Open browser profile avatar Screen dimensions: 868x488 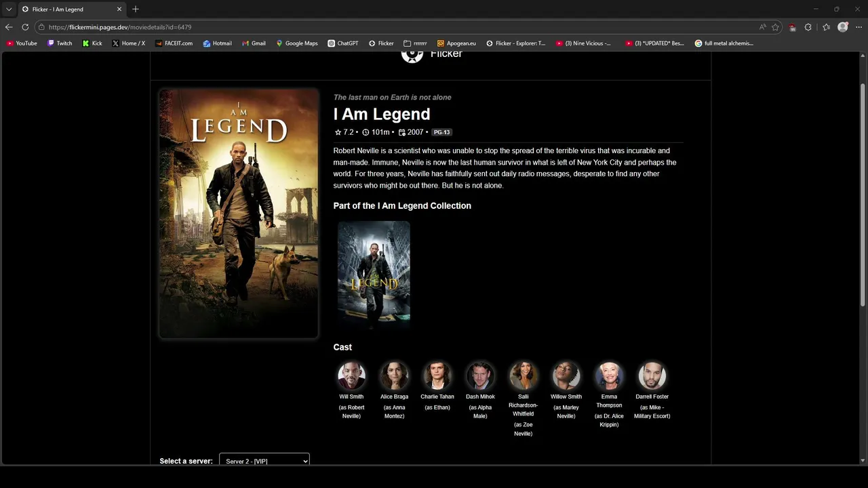tap(843, 27)
